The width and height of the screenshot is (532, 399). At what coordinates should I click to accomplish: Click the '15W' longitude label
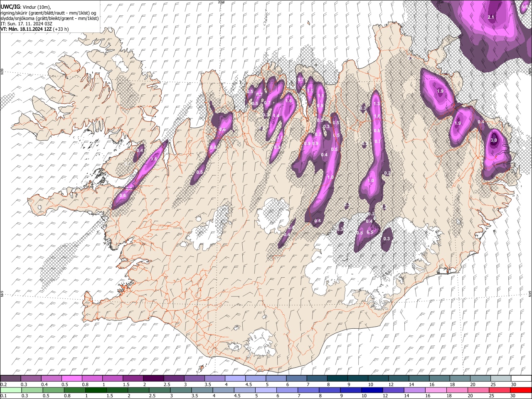[x=440, y=2]
